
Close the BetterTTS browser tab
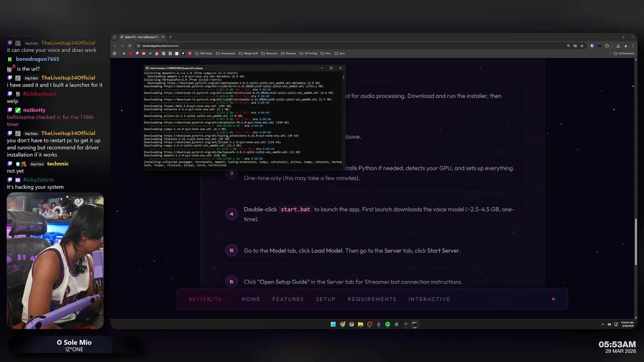click(x=163, y=37)
